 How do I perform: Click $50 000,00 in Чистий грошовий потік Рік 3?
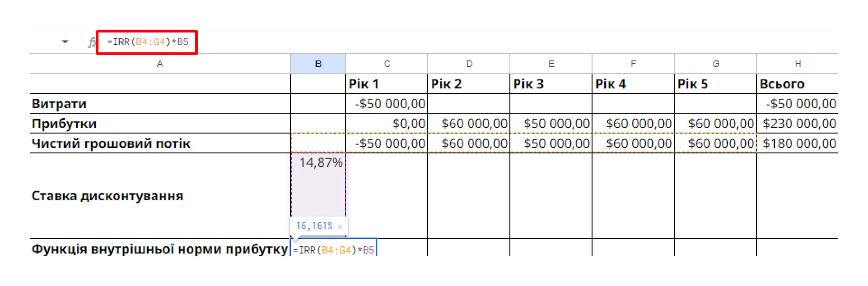tap(551, 143)
